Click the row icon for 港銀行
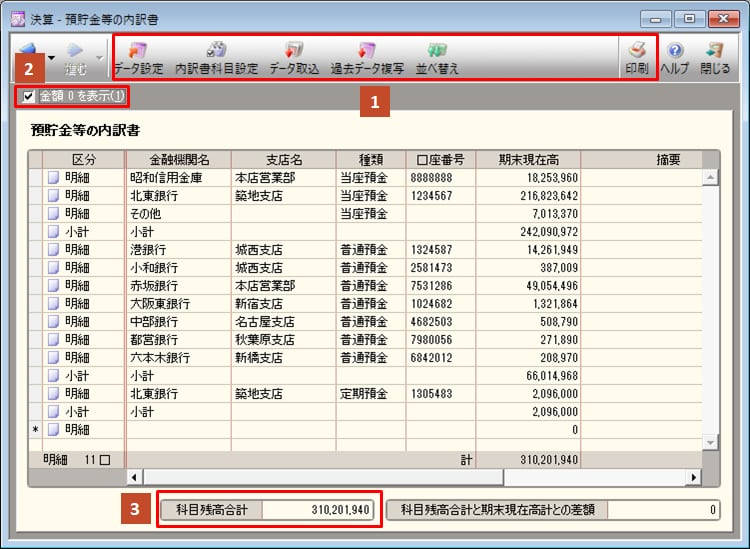The height and width of the screenshot is (549, 750). 54,250
